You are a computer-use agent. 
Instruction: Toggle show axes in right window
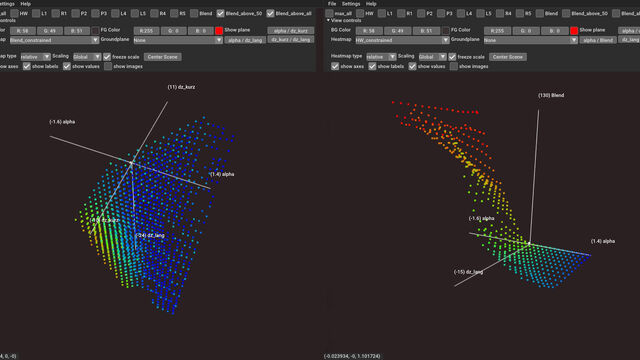[x=335, y=66]
